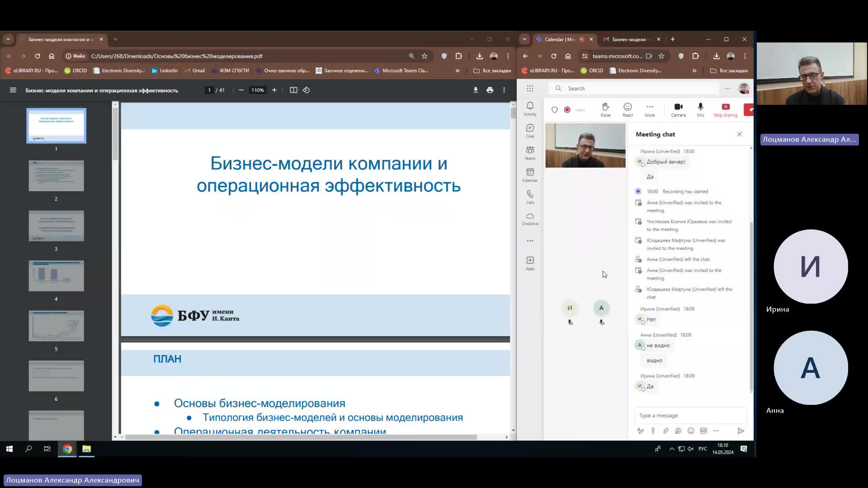Open Teams Calls
868x488 pixels.
[x=530, y=197]
